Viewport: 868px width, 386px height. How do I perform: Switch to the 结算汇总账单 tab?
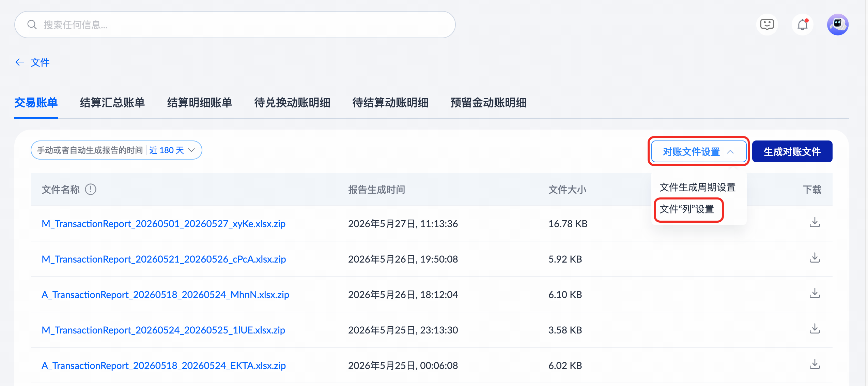coord(112,102)
